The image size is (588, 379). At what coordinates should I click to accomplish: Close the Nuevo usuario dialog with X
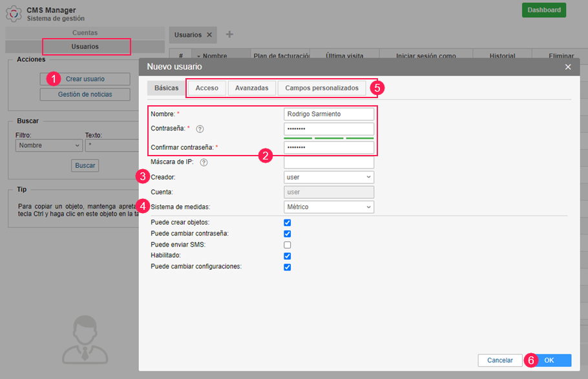568,67
